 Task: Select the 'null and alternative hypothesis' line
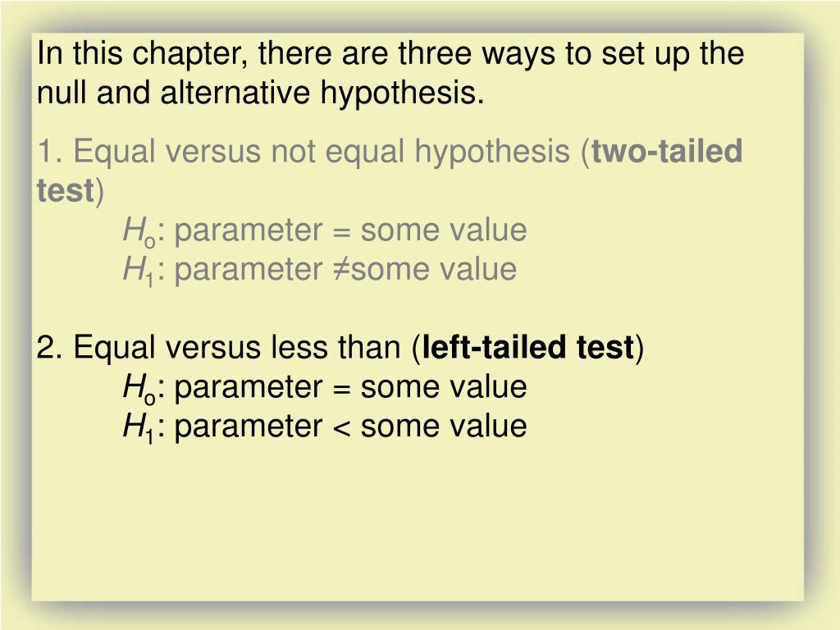point(260,92)
